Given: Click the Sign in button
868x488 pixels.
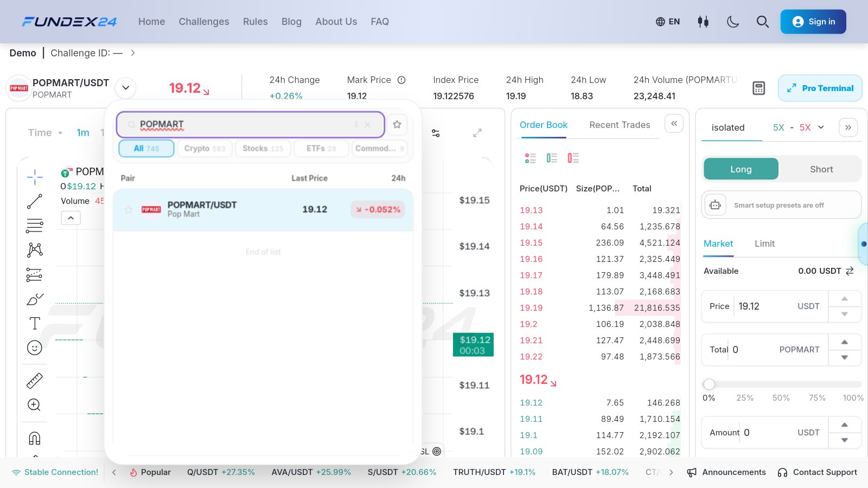Looking at the screenshot, I should 813,22.
